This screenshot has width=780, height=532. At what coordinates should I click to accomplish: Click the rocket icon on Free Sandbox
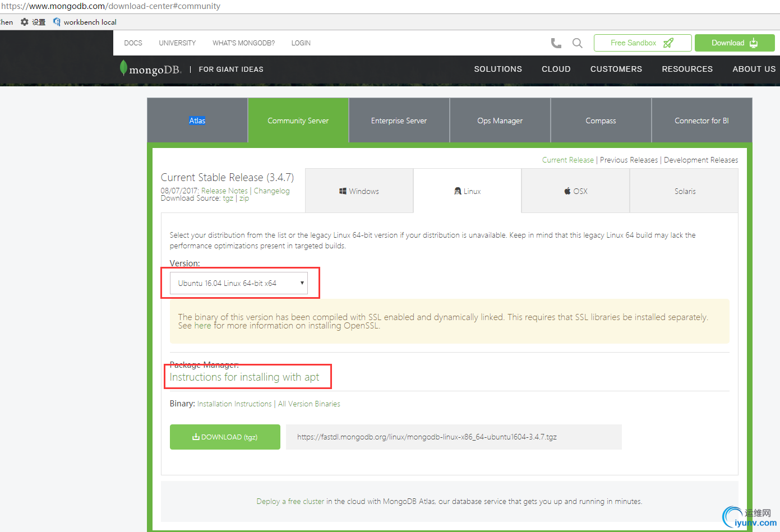point(668,43)
